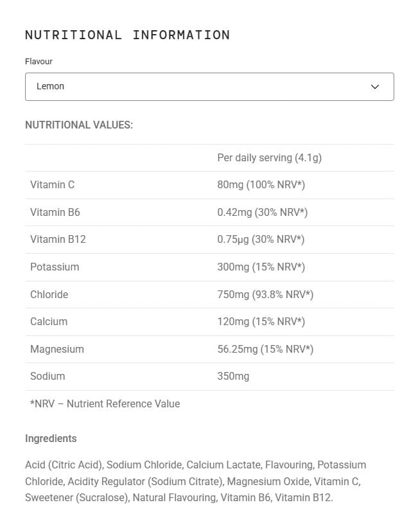
Task: Click the Flavour label
Action: [39, 62]
